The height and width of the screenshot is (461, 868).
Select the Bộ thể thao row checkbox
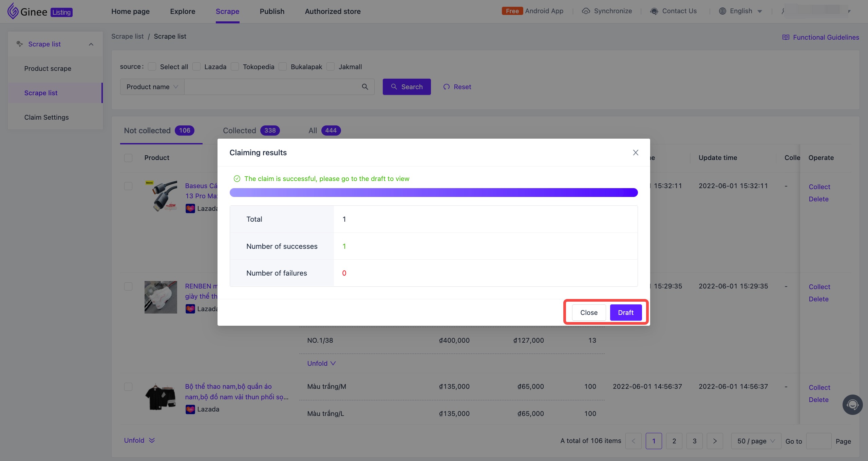(128, 387)
